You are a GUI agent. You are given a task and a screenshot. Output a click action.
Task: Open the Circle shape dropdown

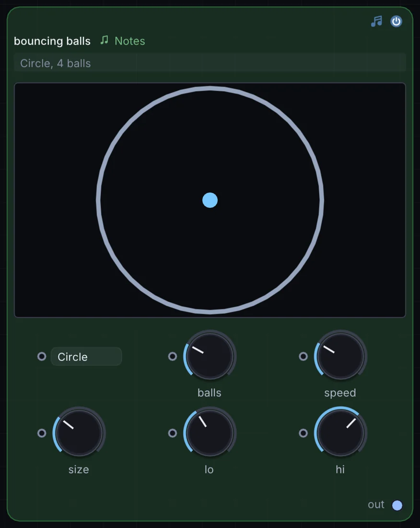point(86,356)
